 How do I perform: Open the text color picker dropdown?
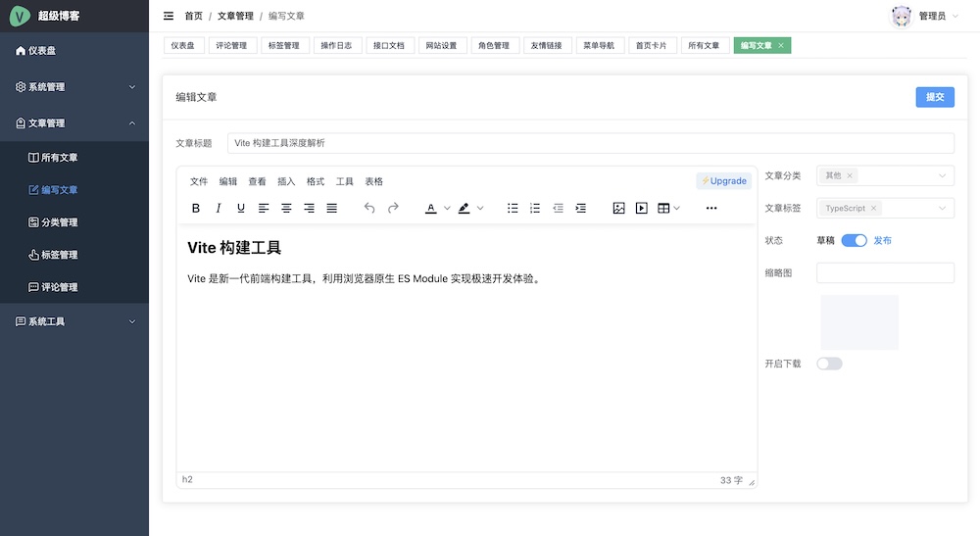click(447, 208)
